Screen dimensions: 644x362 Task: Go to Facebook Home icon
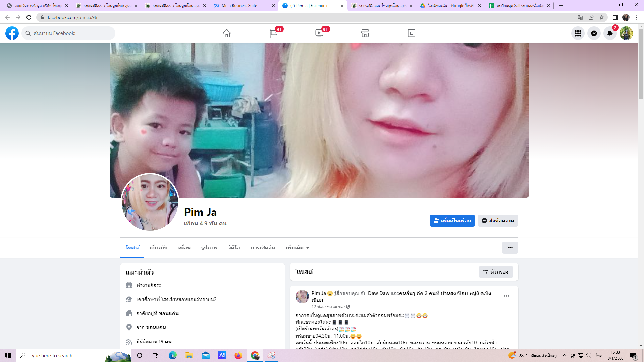[227, 33]
